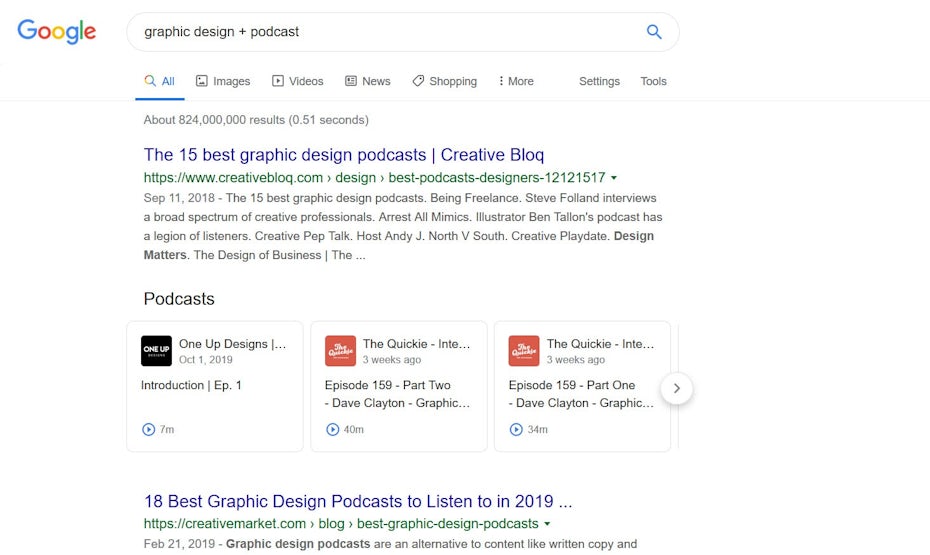930x555 pixels.
Task: Play the Introduction Ep. 1 podcast
Action: [x=149, y=429]
